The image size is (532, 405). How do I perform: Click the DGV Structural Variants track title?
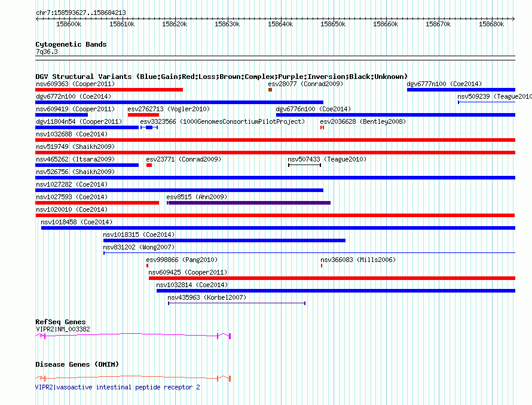[221, 77]
